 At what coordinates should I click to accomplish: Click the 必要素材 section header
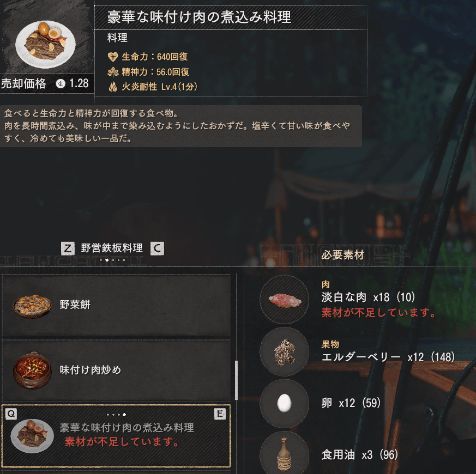point(343,255)
